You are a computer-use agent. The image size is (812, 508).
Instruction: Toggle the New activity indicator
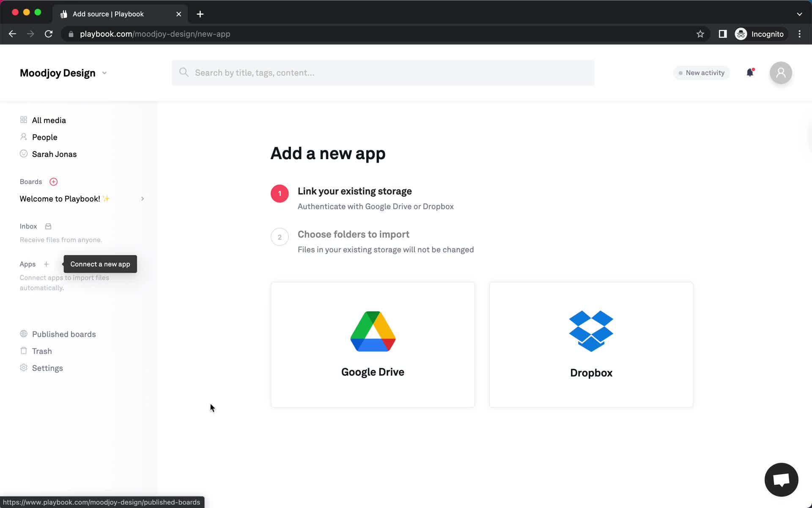point(700,72)
